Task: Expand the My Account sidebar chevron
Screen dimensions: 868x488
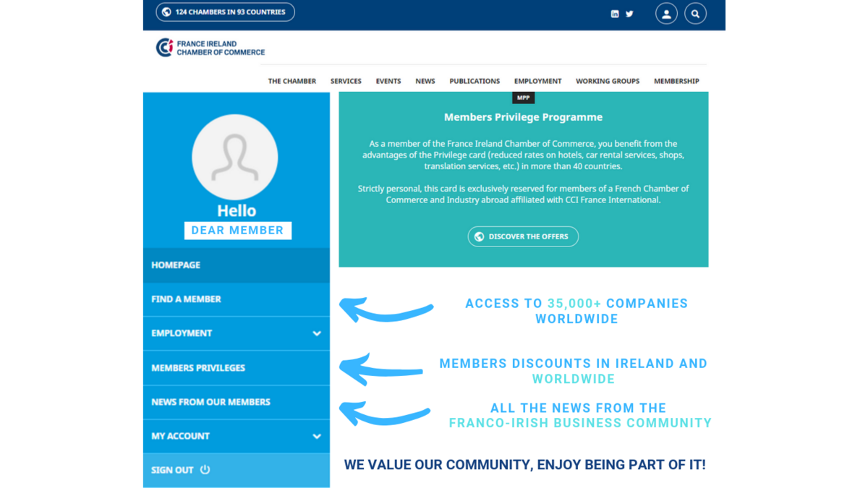Action: click(x=317, y=437)
